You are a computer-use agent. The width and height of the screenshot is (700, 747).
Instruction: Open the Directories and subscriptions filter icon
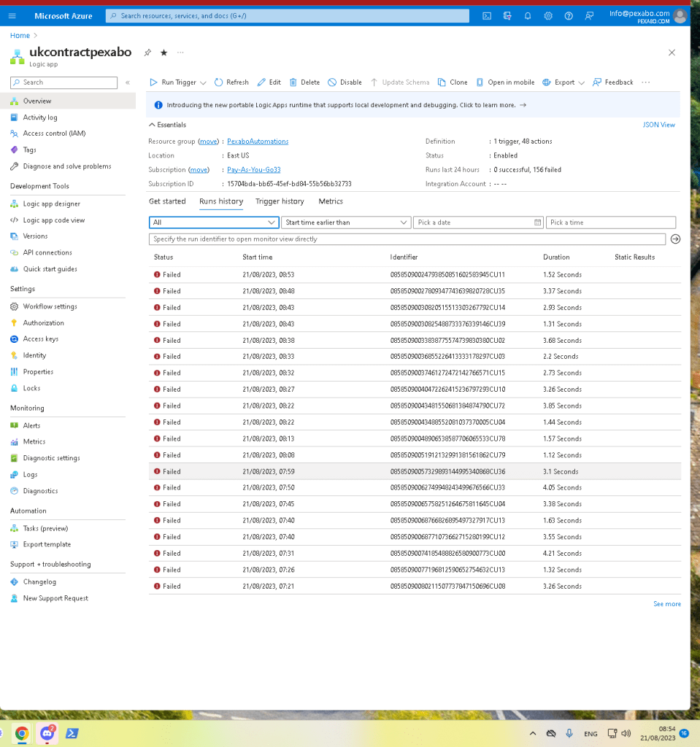point(507,16)
